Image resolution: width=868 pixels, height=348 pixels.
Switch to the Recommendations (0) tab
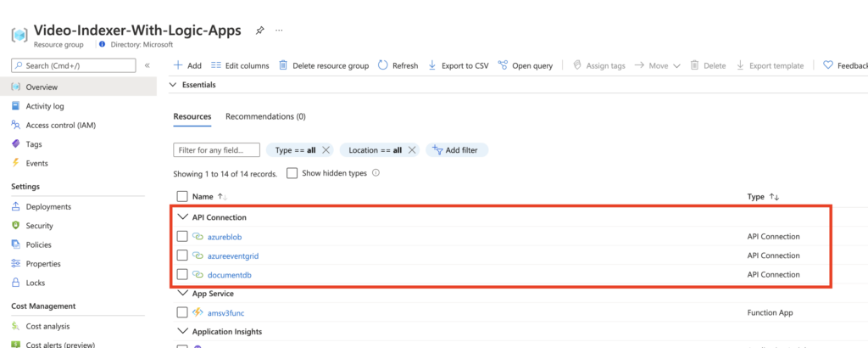point(265,117)
